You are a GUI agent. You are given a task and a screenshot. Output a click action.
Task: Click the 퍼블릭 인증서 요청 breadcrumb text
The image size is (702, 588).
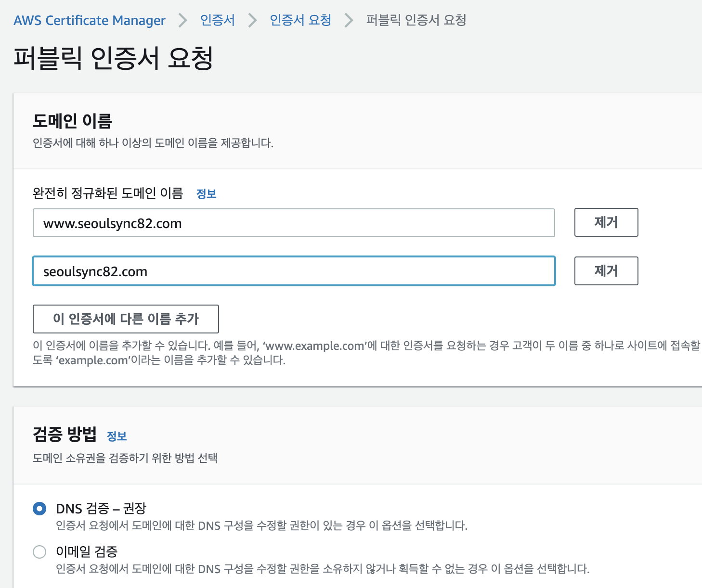(416, 20)
